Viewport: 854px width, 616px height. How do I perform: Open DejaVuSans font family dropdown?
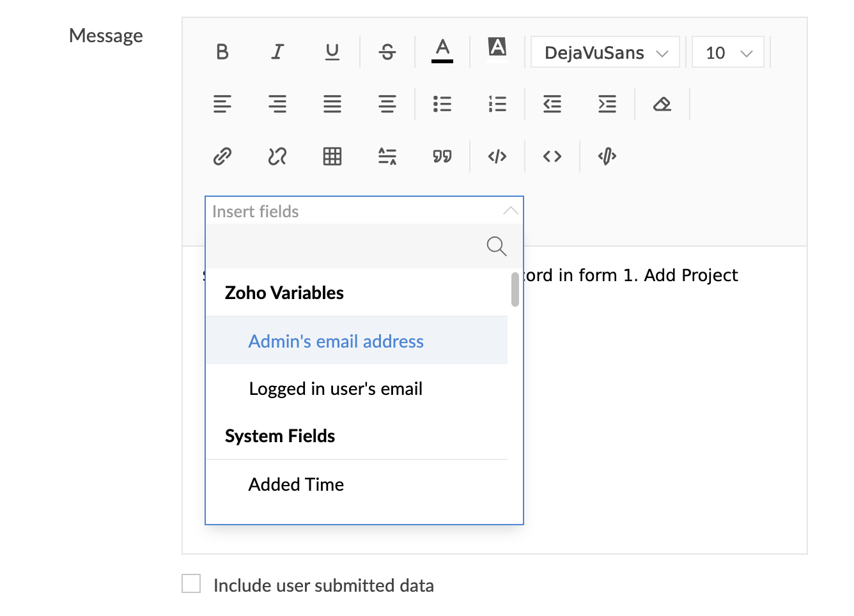[605, 52]
